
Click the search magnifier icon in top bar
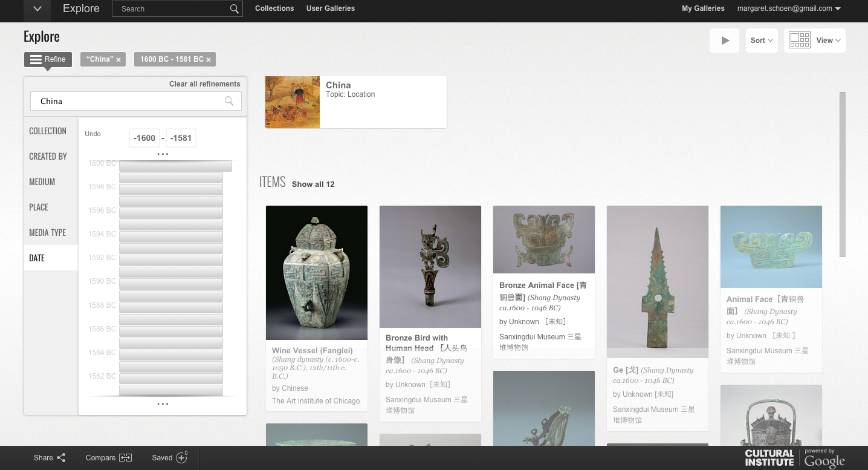[234, 9]
